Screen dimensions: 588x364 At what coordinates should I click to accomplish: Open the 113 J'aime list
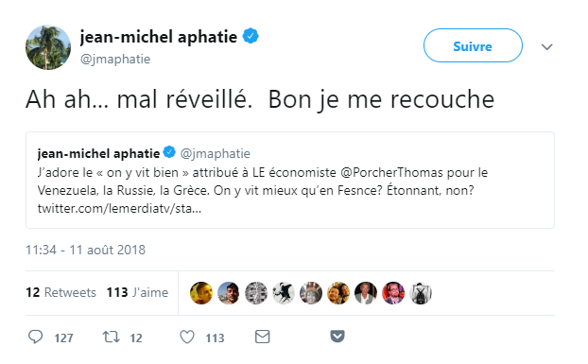pyautogui.click(x=137, y=292)
